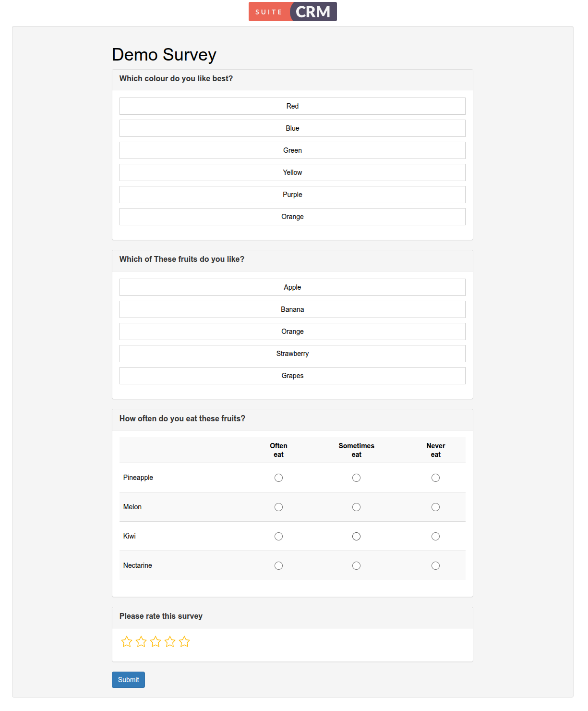Choose 'Sometimes eat' for Kiwi
The width and height of the screenshot is (588, 711).
point(356,536)
